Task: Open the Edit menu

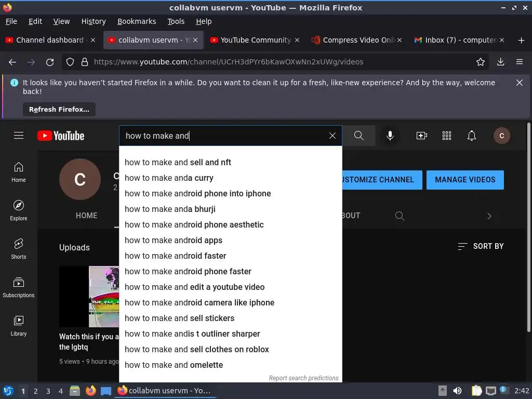Action: [x=35, y=21]
